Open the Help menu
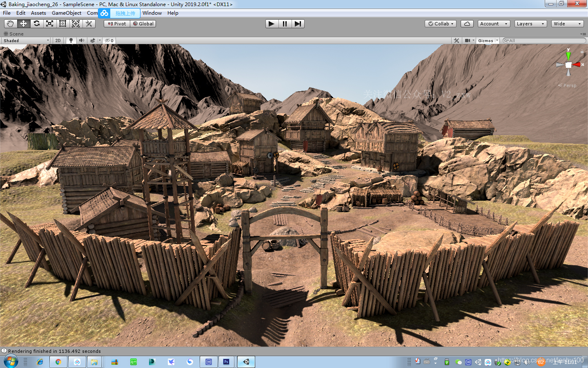 coord(173,13)
